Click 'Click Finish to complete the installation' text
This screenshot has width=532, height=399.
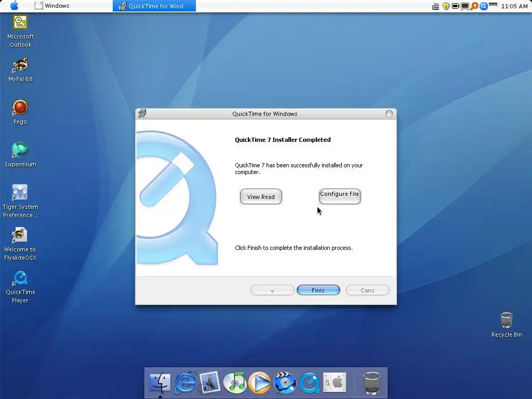point(294,248)
